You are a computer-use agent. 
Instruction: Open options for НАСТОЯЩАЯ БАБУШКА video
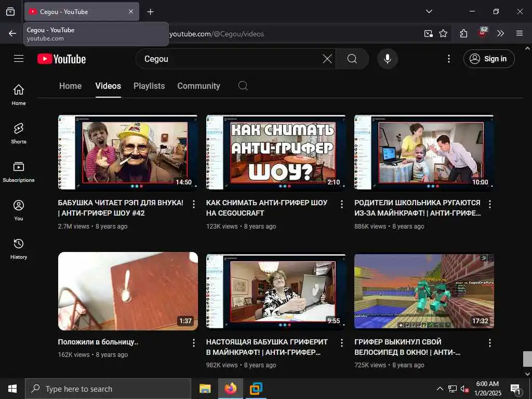click(x=342, y=343)
